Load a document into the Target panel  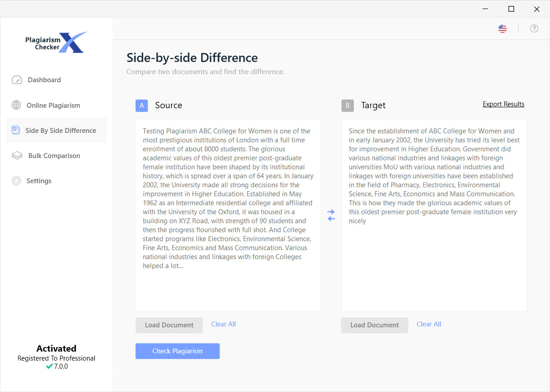point(374,325)
